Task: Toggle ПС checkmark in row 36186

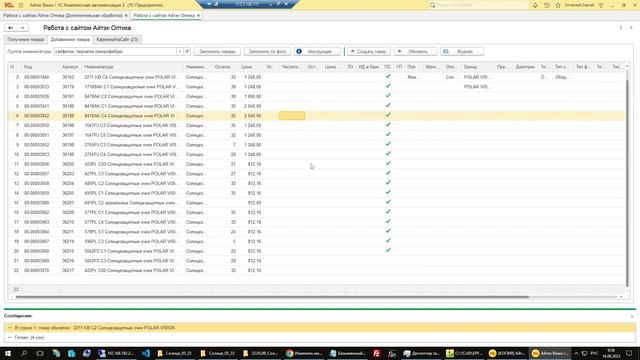Action: pyautogui.click(x=388, y=106)
